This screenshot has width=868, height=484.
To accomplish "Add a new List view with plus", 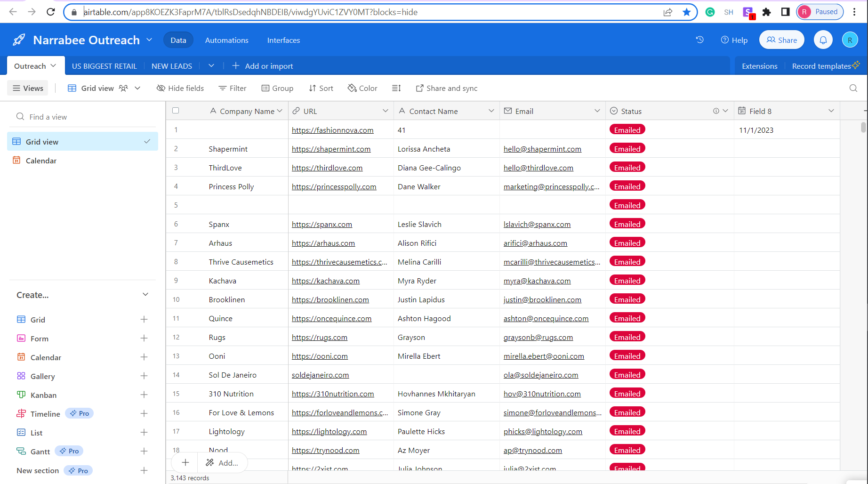I will click(x=144, y=432).
